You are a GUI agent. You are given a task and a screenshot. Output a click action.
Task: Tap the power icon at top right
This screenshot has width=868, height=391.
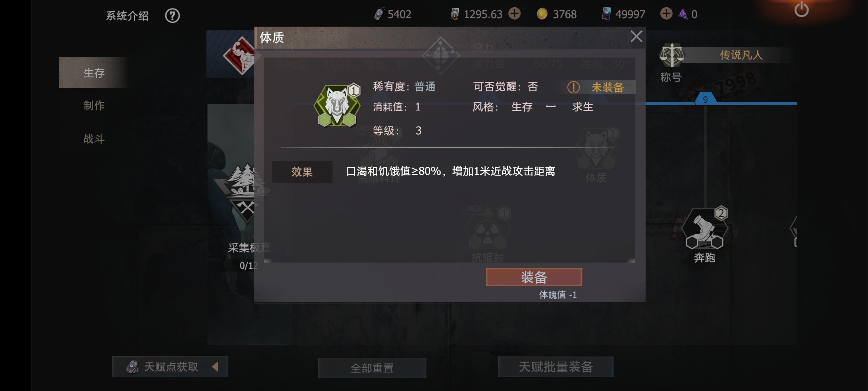click(801, 10)
